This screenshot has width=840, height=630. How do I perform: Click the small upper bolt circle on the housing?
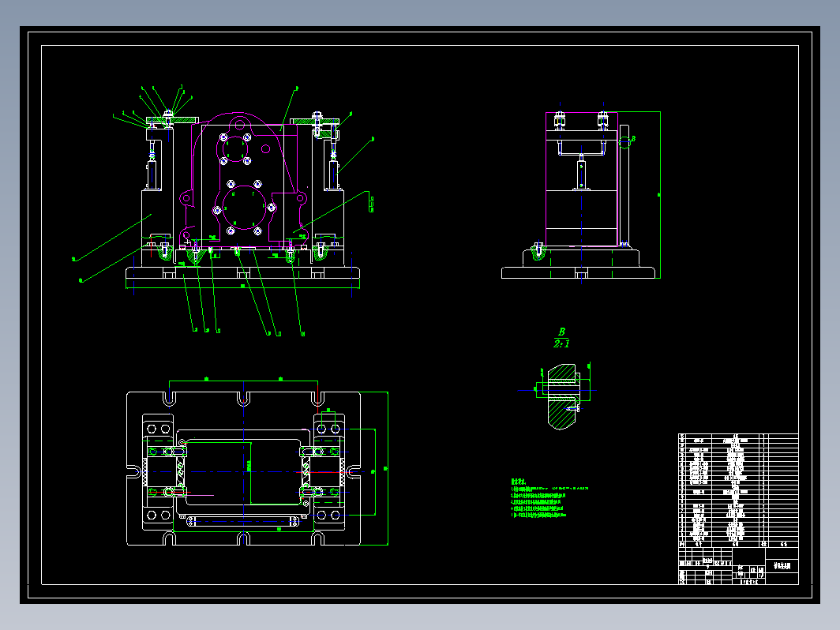(x=235, y=149)
